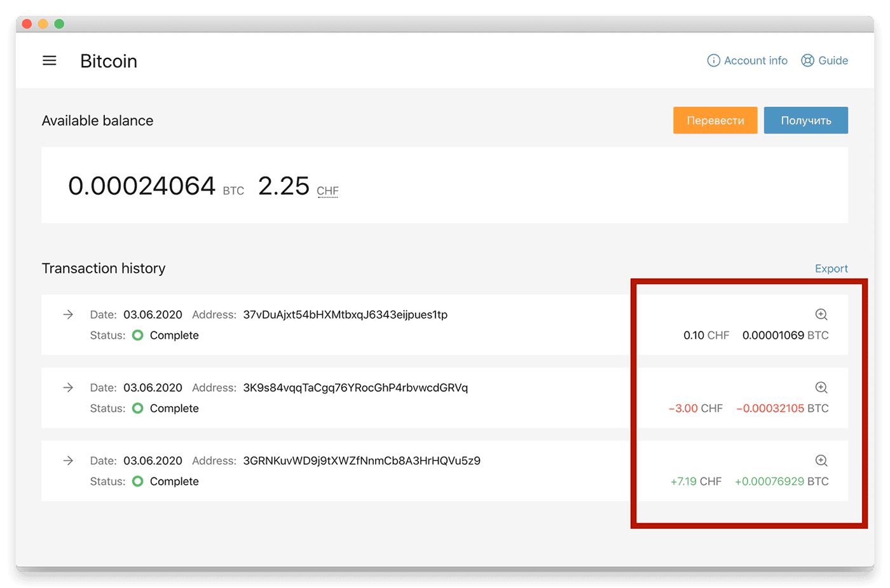Open the hamburger menu icon

50,60
